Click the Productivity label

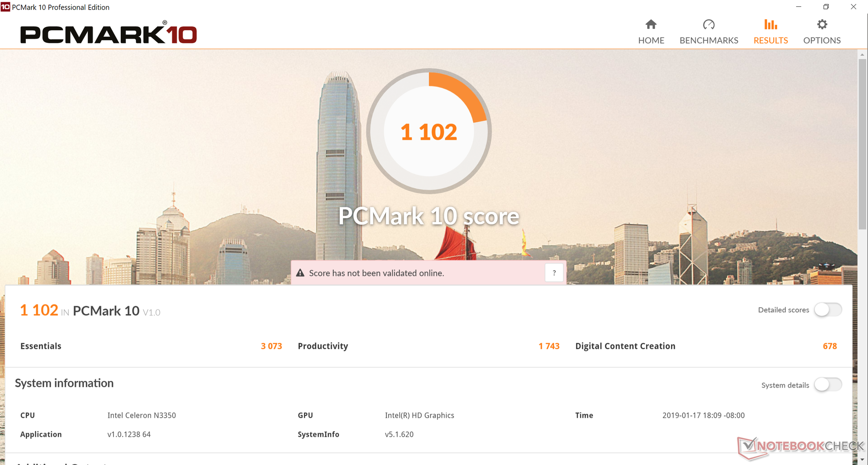click(323, 346)
